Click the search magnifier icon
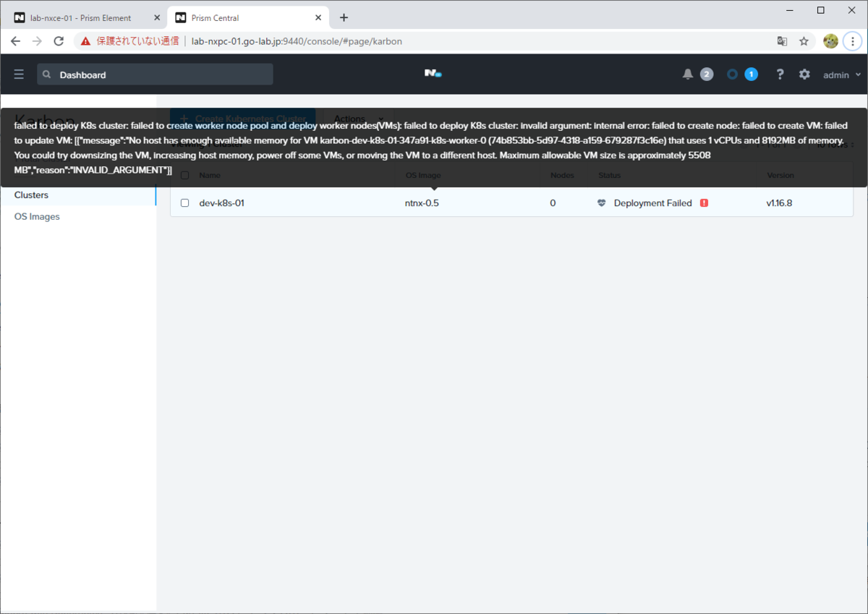 coord(47,74)
